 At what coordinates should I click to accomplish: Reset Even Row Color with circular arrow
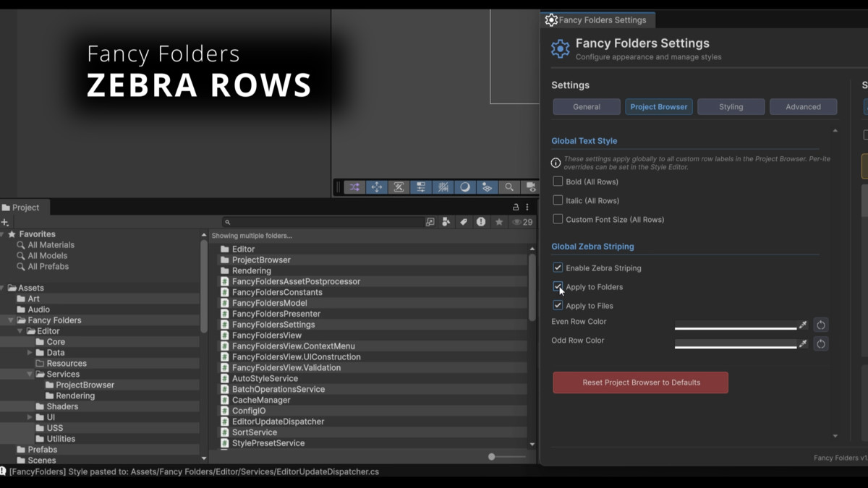820,325
